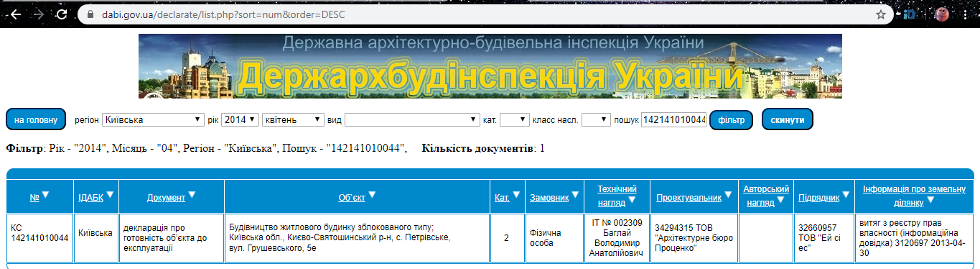Select cell КС 142141010044

pyautogui.click(x=40, y=238)
